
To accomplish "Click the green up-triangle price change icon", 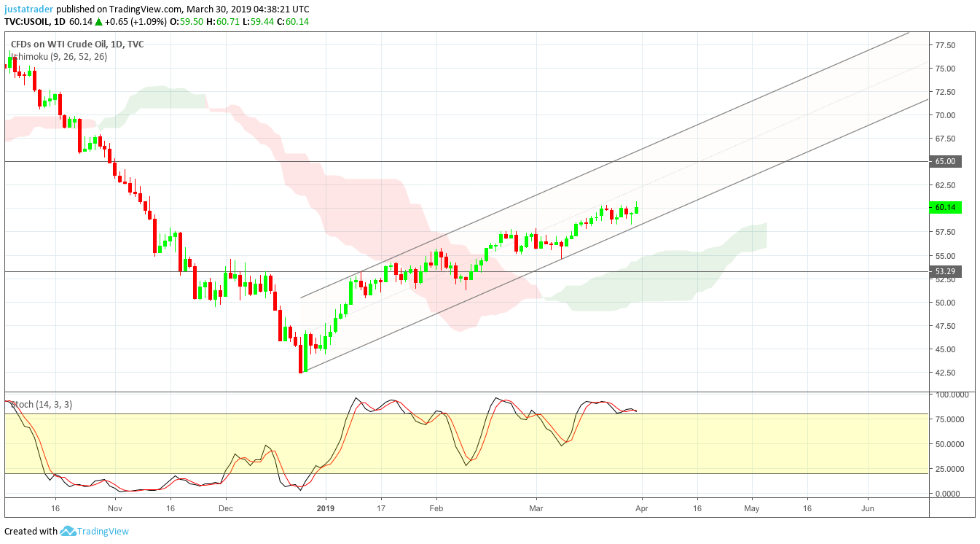I will click(99, 22).
